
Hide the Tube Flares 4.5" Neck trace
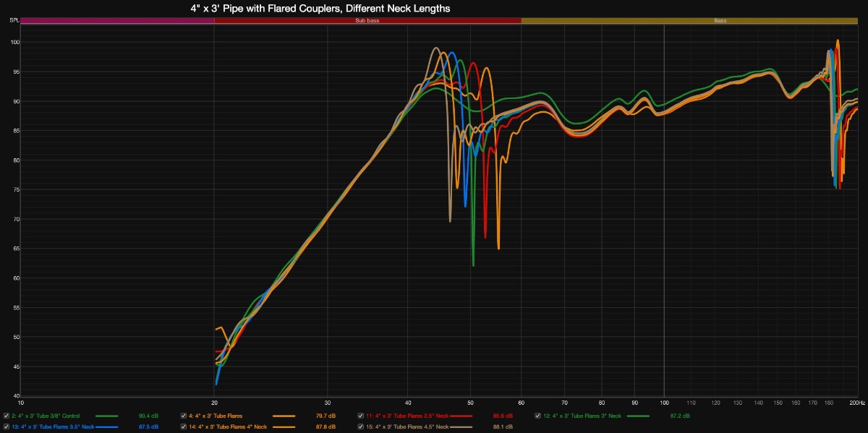pos(361,427)
